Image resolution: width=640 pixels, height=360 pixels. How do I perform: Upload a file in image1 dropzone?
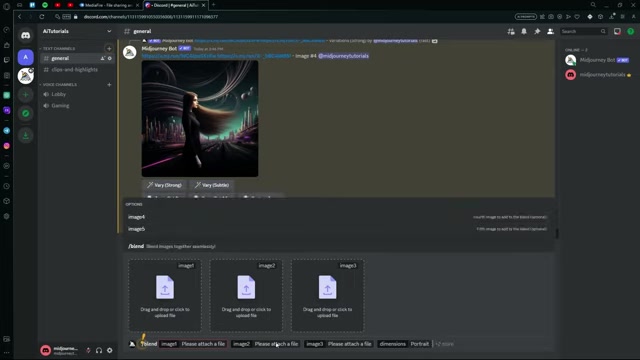(165, 295)
